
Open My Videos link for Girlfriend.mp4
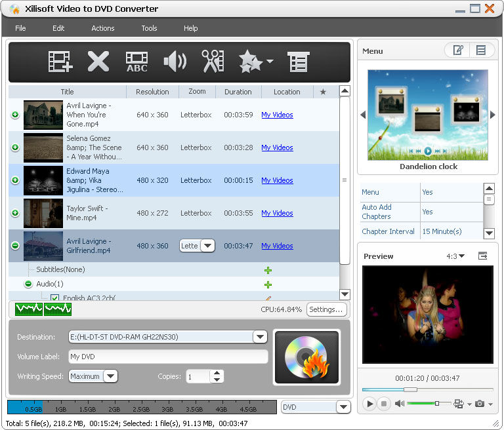point(277,246)
